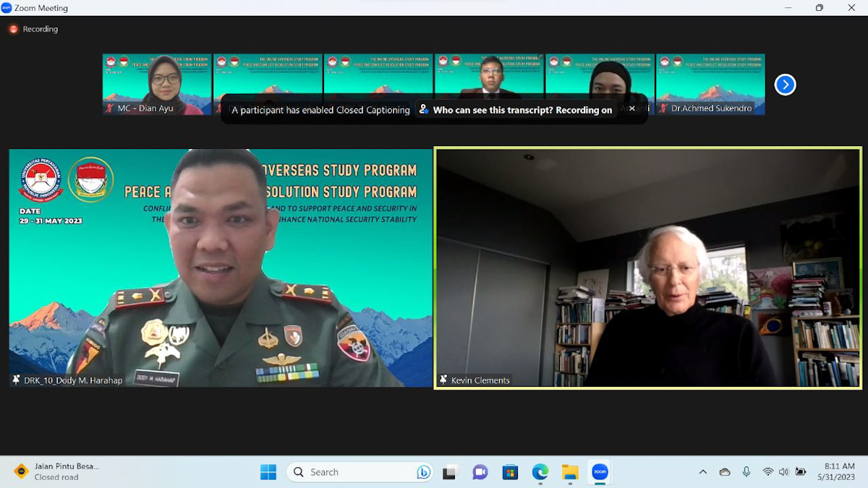The width and height of the screenshot is (868, 488).
Task: Click the taskbar Search box
Action: [360, 472]
